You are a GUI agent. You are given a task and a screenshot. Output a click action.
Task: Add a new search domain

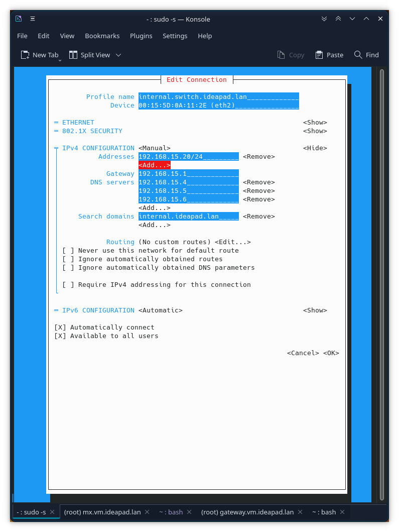coord(154,225)
